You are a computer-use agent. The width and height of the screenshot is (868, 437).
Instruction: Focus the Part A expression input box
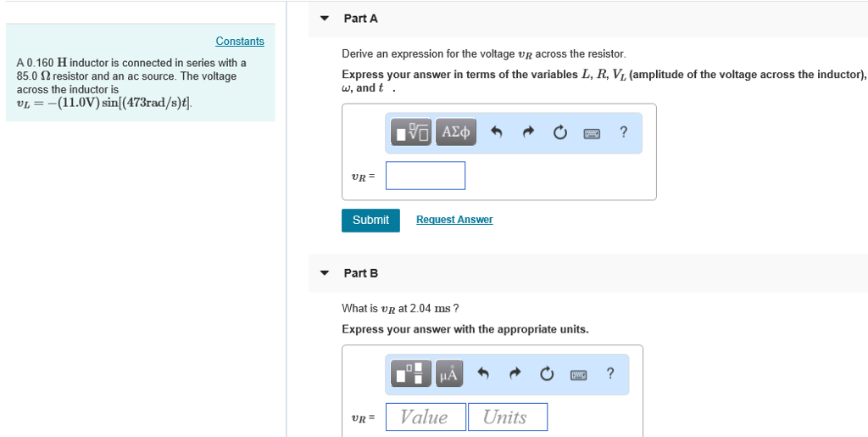point(426,176)
